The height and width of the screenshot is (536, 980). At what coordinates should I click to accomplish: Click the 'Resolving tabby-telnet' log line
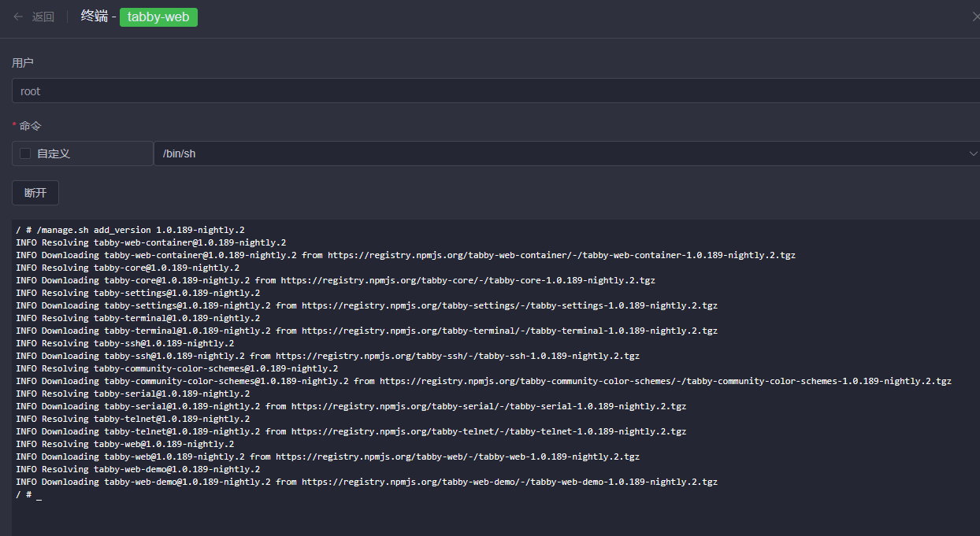132,419
